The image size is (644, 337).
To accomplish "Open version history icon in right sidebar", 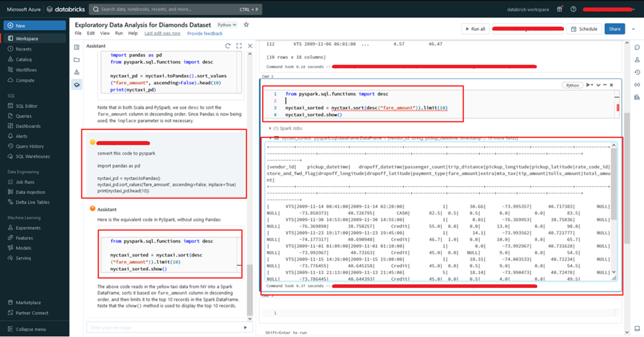I will (637, 72).
